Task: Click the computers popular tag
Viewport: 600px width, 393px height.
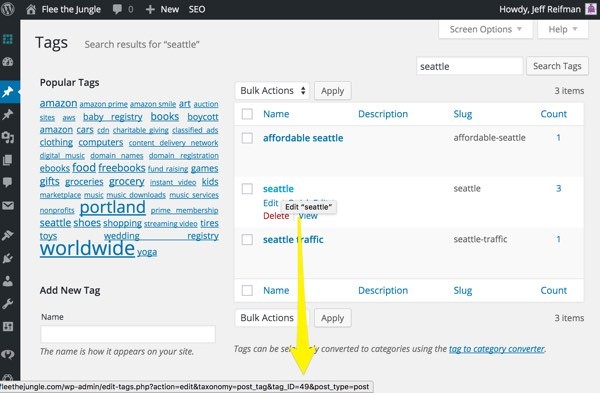Action: (101, 142)
